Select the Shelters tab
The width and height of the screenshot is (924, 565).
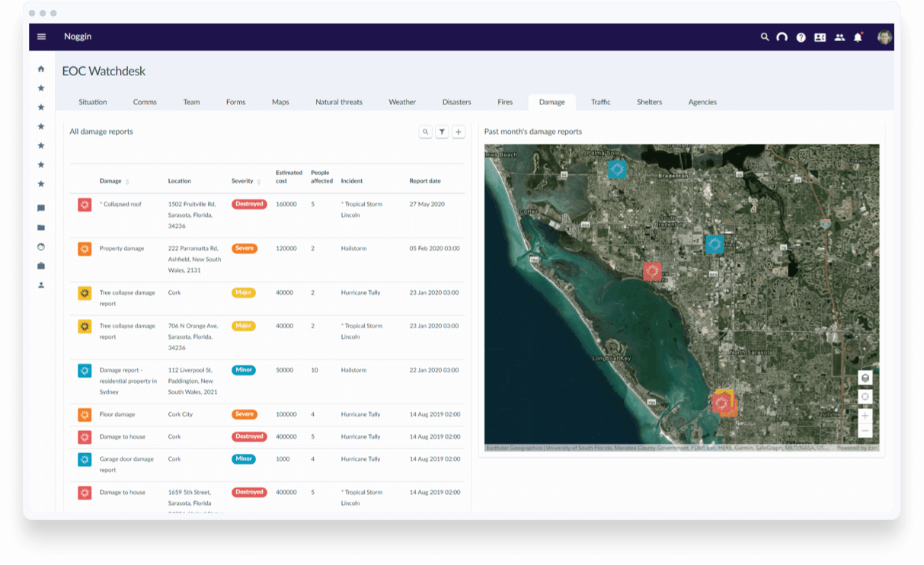(x=649, y=101)
